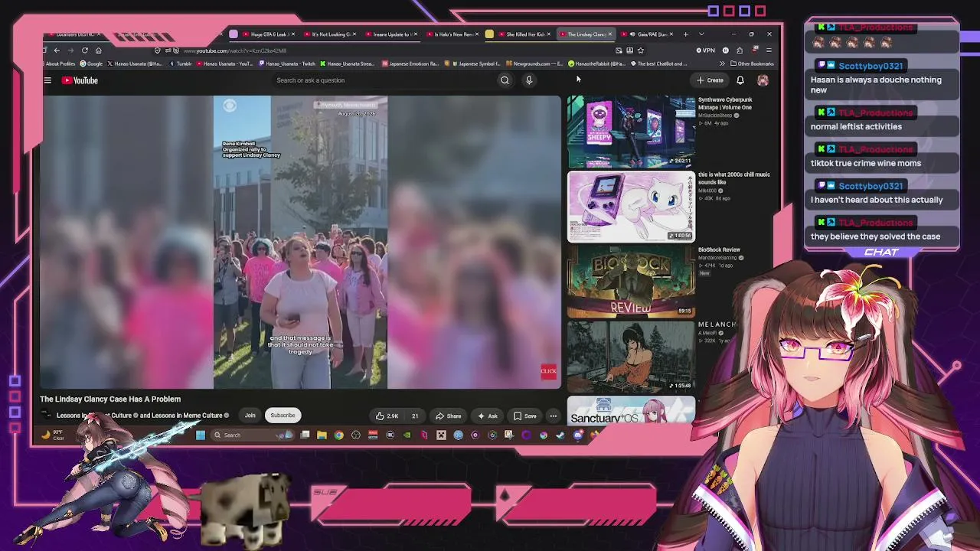Focus the YouTube search box
Screen dimensions: 980x551
pyautogui.click(x=383, y=80)
